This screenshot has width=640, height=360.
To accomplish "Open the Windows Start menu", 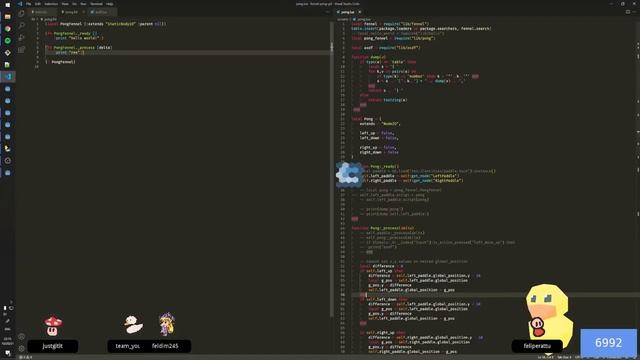I will [7, 4].
